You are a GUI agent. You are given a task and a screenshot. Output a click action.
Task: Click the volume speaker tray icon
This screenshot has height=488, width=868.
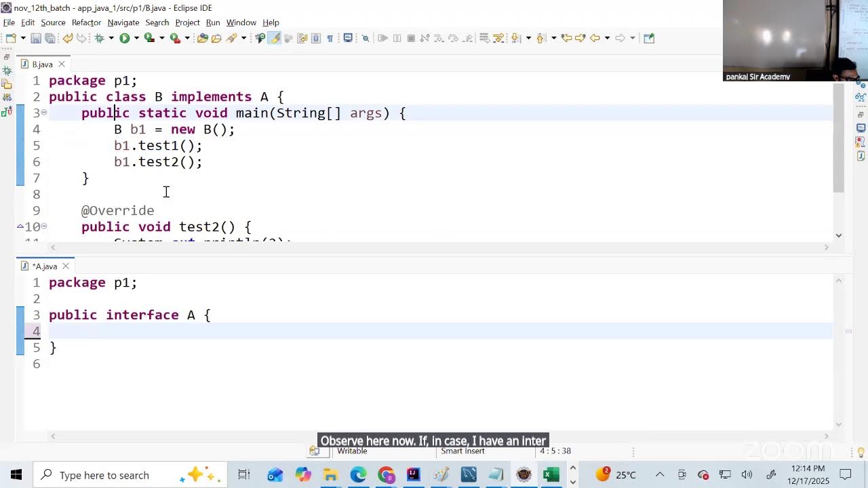click(x=747, y=474)
